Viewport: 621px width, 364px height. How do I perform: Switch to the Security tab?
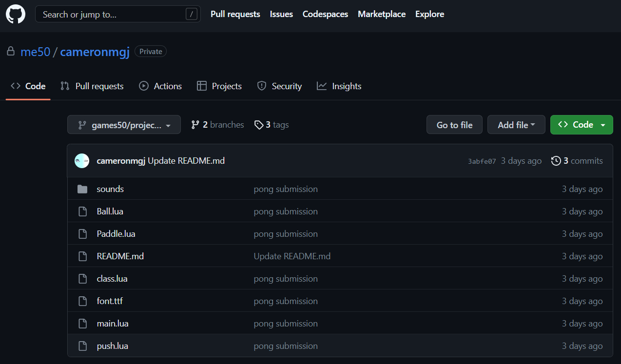pos(279,86)
